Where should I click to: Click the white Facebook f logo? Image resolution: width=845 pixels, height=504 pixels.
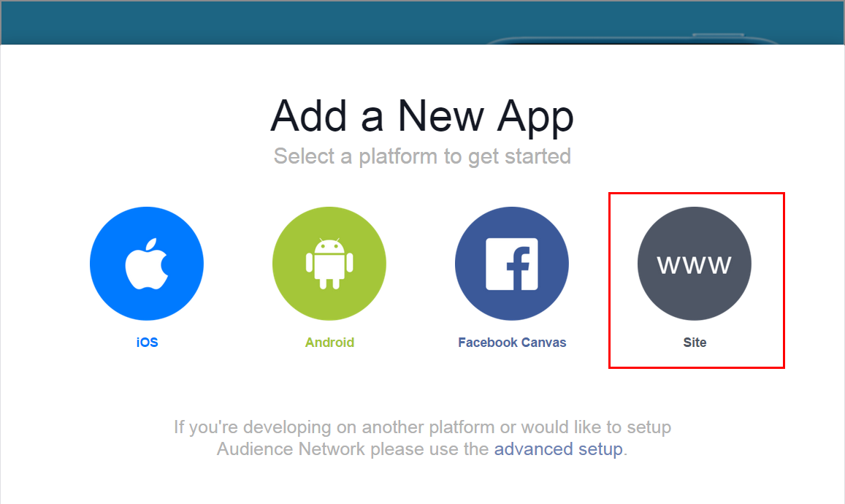pos(512,264)
